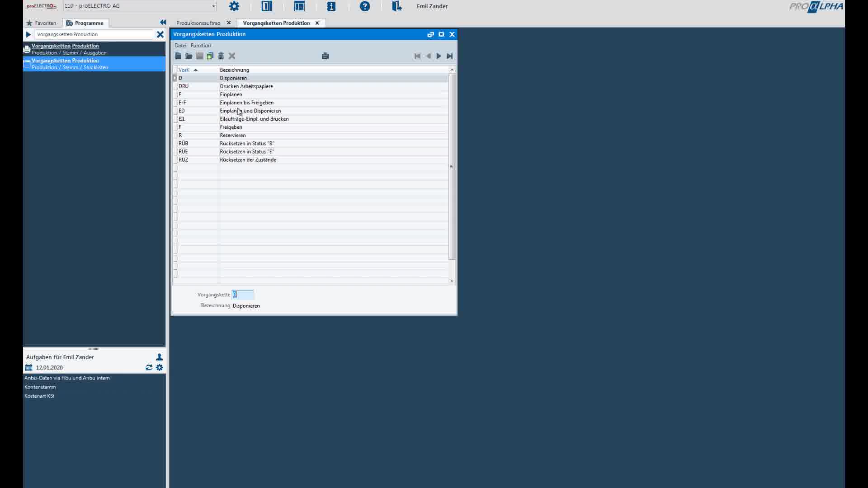
Task: Click the window layout table icon
Action: pos(299,6)
